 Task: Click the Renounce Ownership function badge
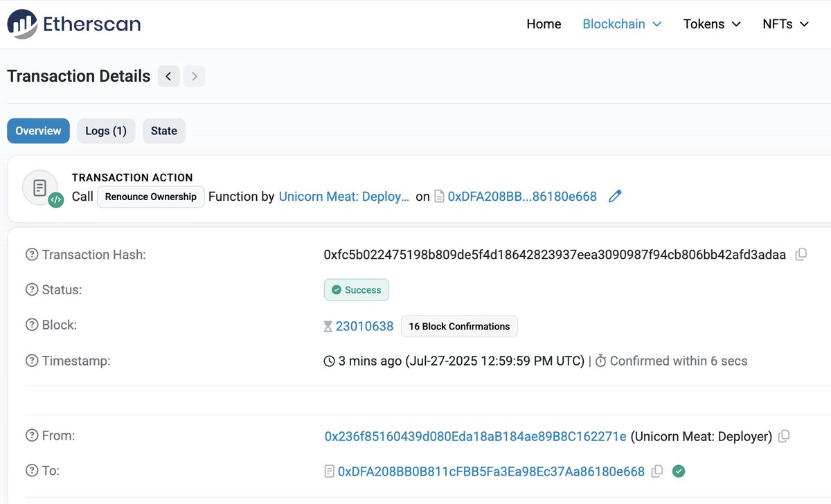(x=151, y=197)
